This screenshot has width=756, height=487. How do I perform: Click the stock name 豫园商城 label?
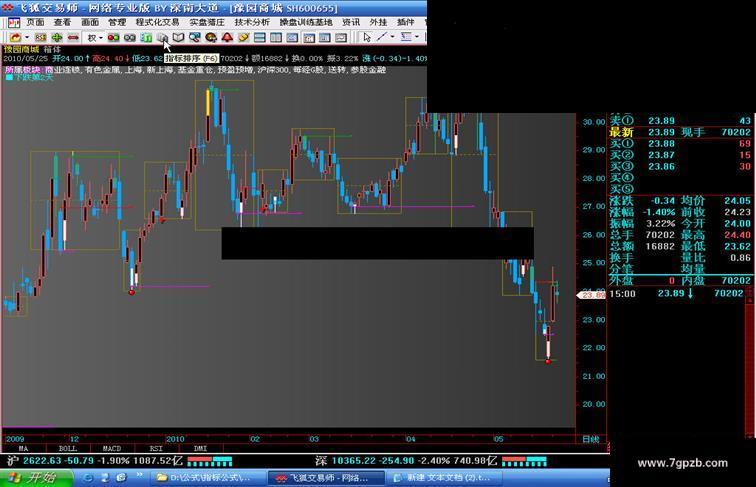(x=22, y=49)
